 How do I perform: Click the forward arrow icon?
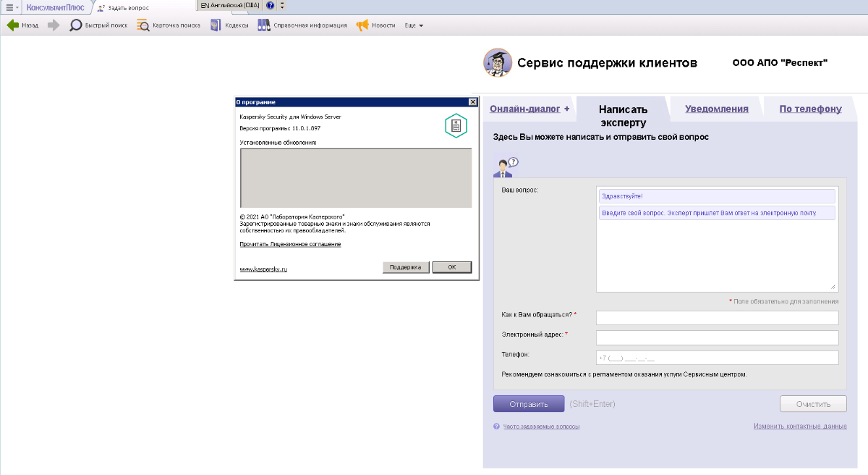(x=54, y=25)
